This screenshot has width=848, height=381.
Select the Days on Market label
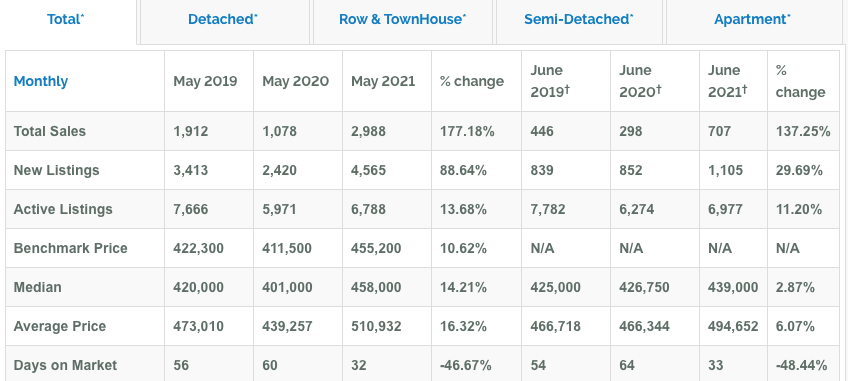[x=65, y=365]
